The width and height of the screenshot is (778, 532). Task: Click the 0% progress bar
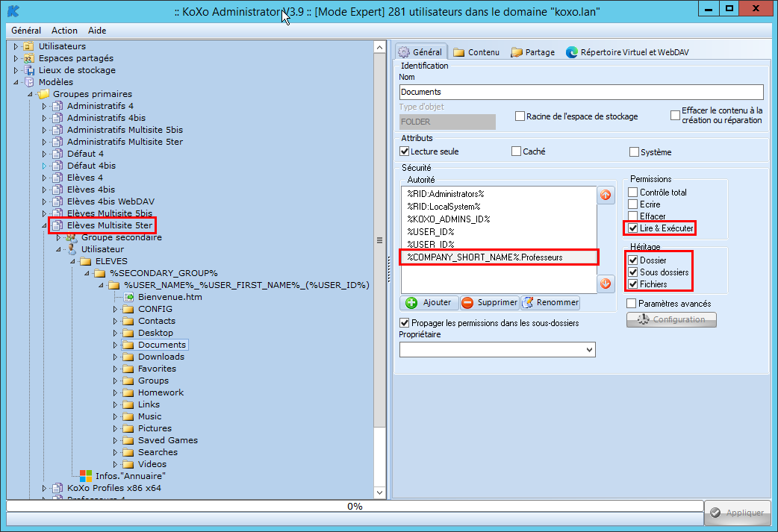(x=355, y=506)
